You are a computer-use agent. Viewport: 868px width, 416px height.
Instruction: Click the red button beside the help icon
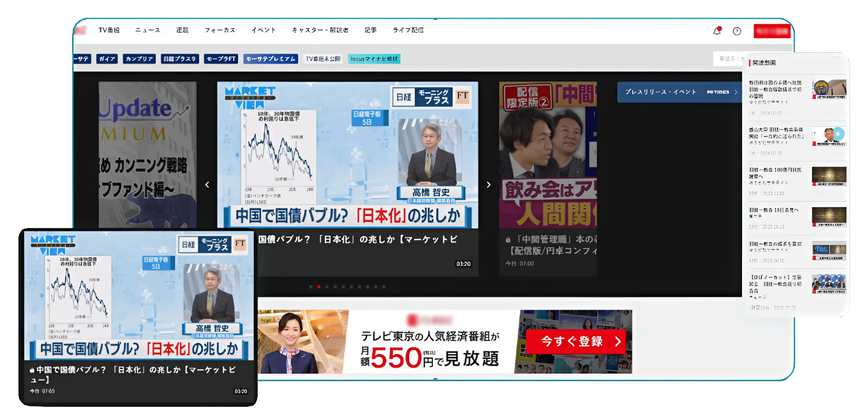[x=771, y=31]
